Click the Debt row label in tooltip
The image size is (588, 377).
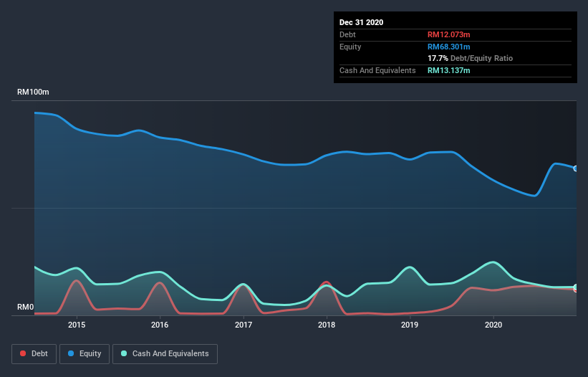tap(347, 34)
